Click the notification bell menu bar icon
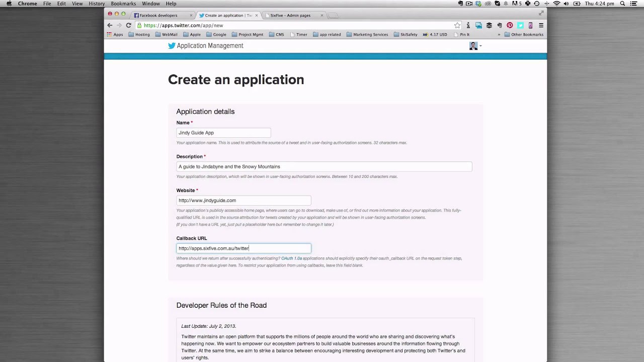Screen dimensions: 644x362 coord(506,4)
